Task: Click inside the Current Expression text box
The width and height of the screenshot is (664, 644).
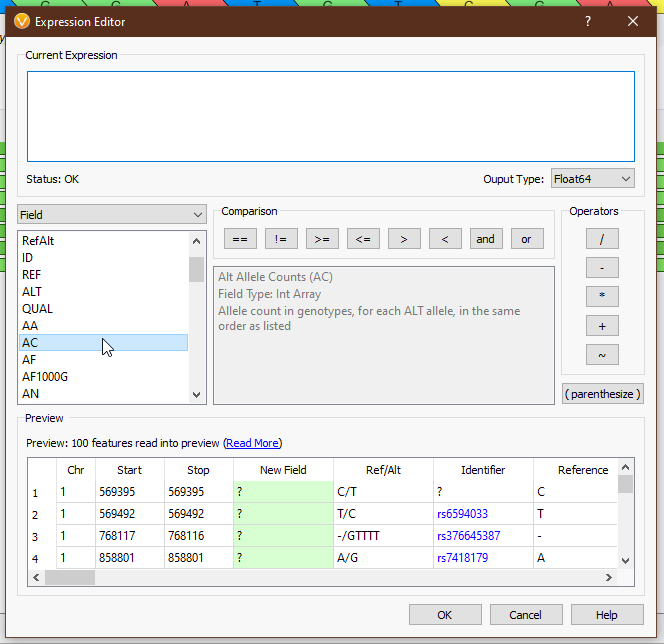Action: tap(331, 116)
